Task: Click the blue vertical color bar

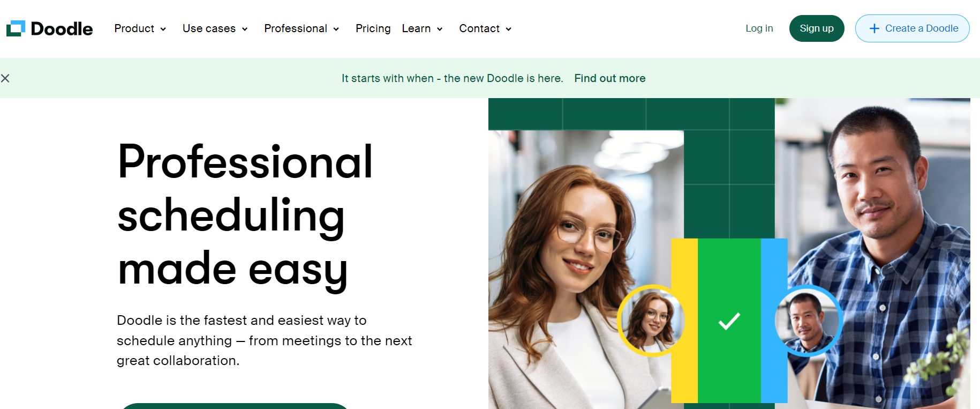Action: point(774,321)
